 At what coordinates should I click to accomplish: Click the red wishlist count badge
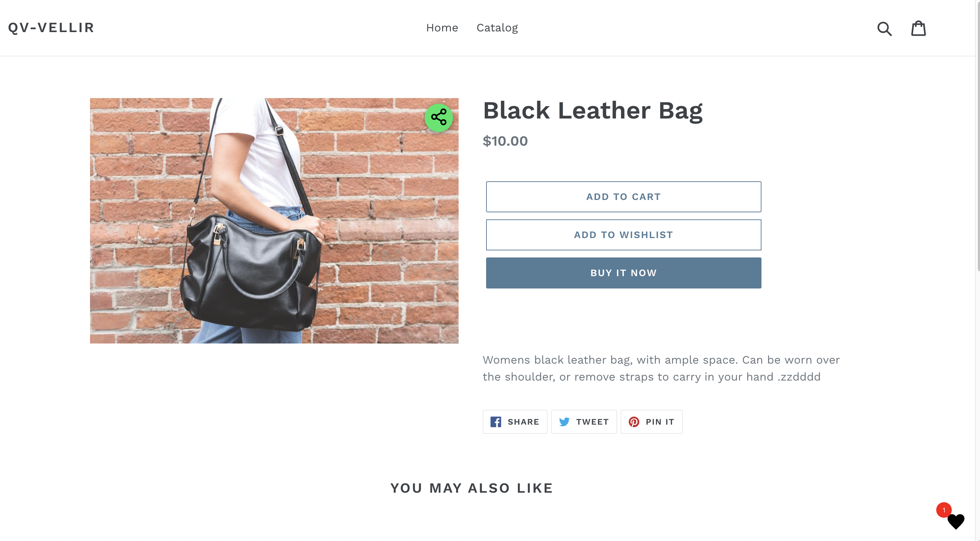point(944,510)
